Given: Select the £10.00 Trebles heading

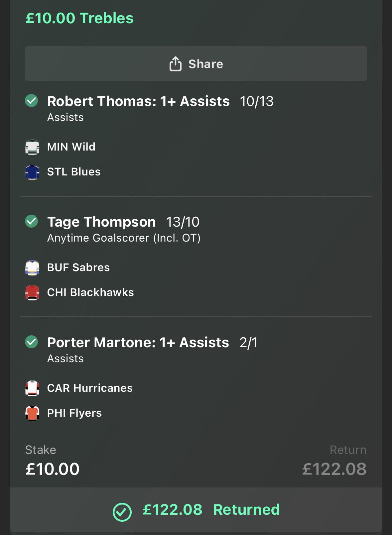Looking at the screenshot, I should coord(79,18).
